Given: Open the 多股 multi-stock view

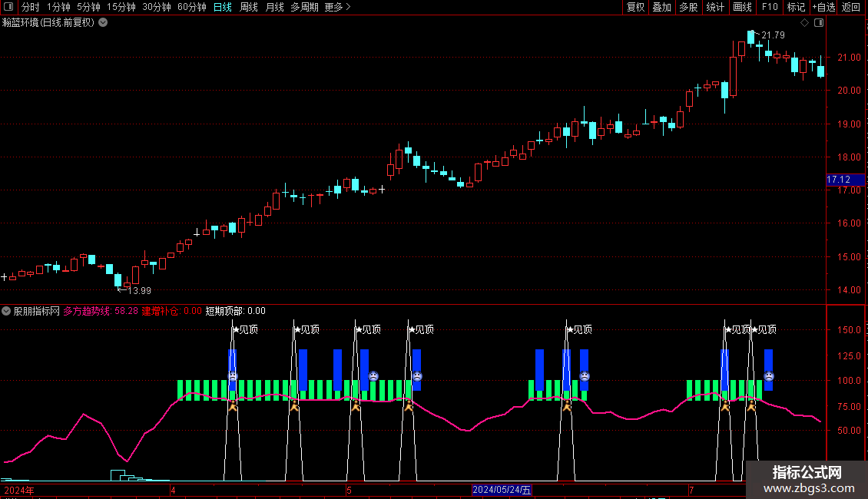Looking at the screenshot, I should [688, 7].
